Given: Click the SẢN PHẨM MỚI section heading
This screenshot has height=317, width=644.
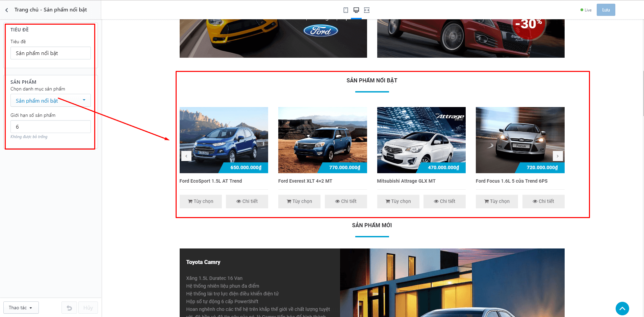Looking at the screenshot, I should 372,225.
